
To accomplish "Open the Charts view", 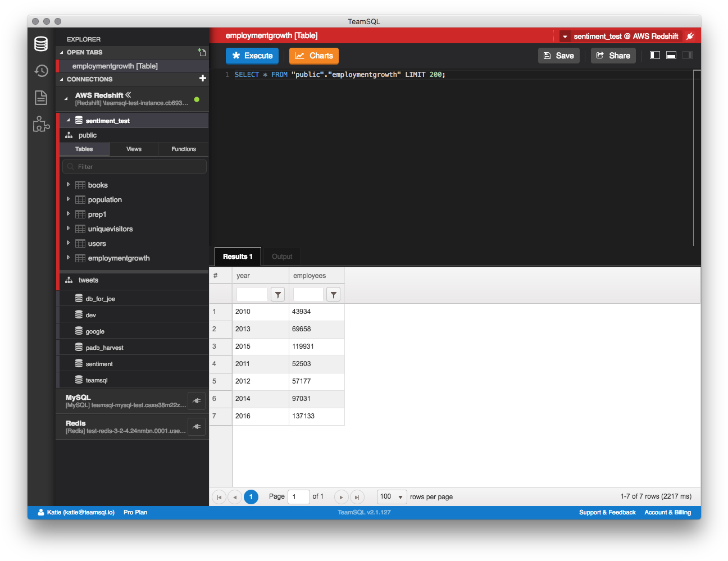I will 314,56.
